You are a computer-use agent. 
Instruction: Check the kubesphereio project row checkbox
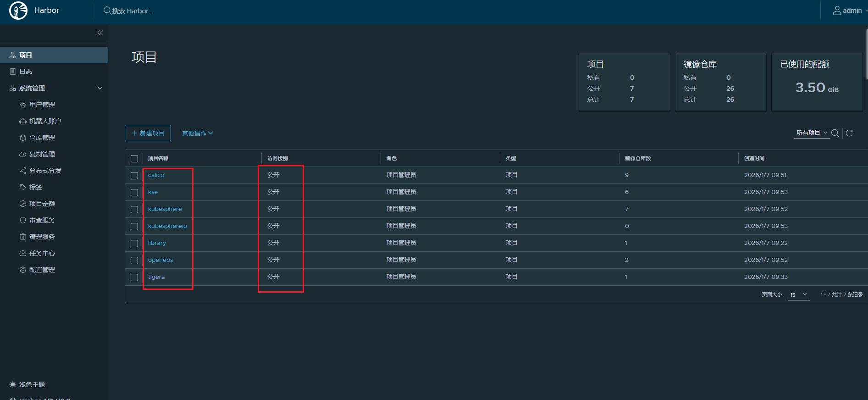pyautogui.click(x=134, y=227)
